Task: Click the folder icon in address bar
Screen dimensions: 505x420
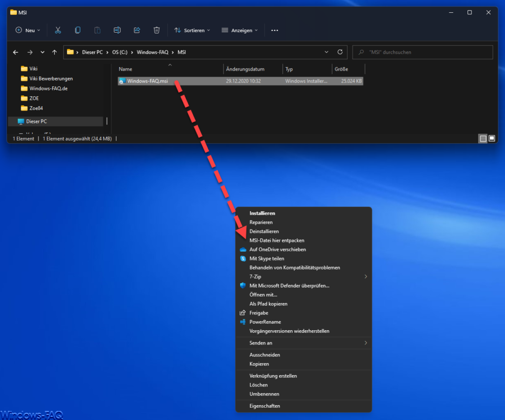Action: pos(70,52)
